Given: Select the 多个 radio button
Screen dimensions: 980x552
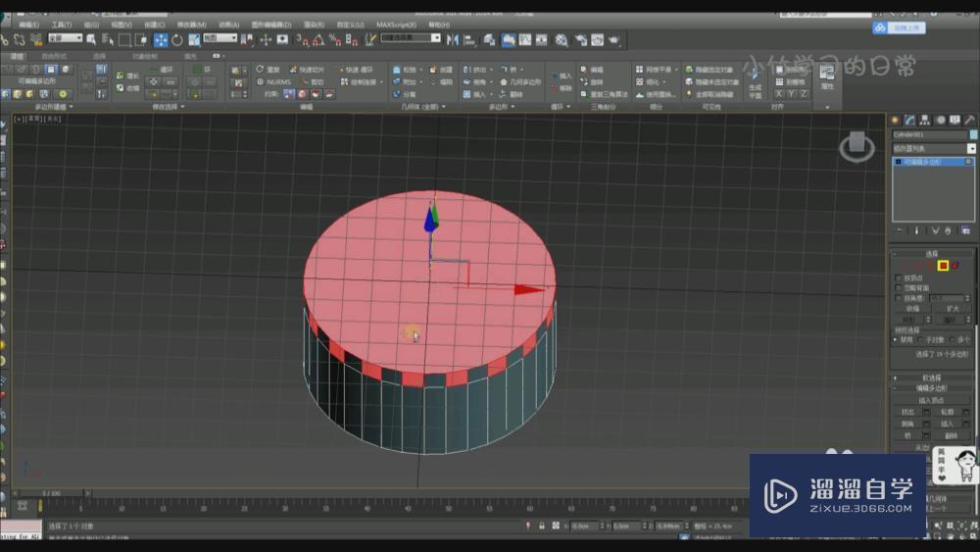Looking at the screenshot, I should tap(952, 339).
